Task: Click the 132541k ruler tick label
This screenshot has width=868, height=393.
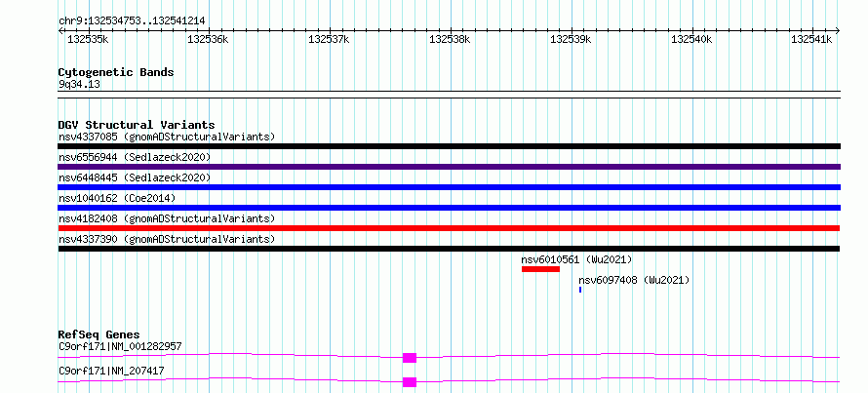Action: coord(812,39)
